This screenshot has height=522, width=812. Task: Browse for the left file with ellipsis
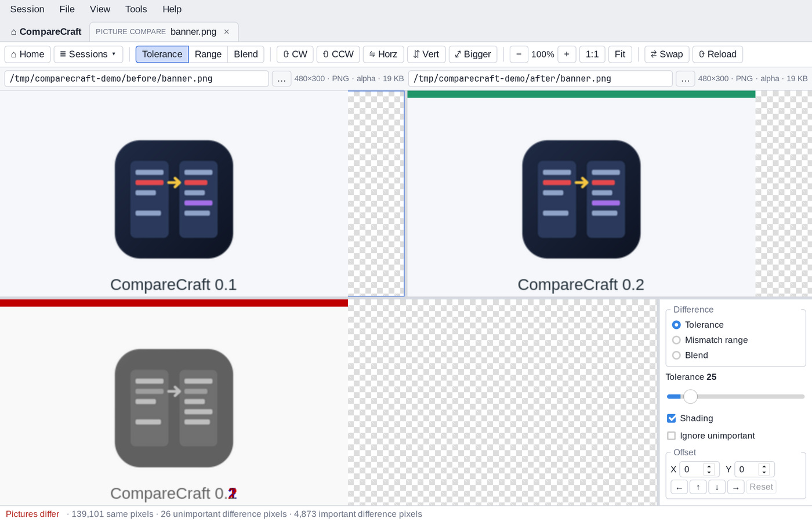tap(281, 78)
